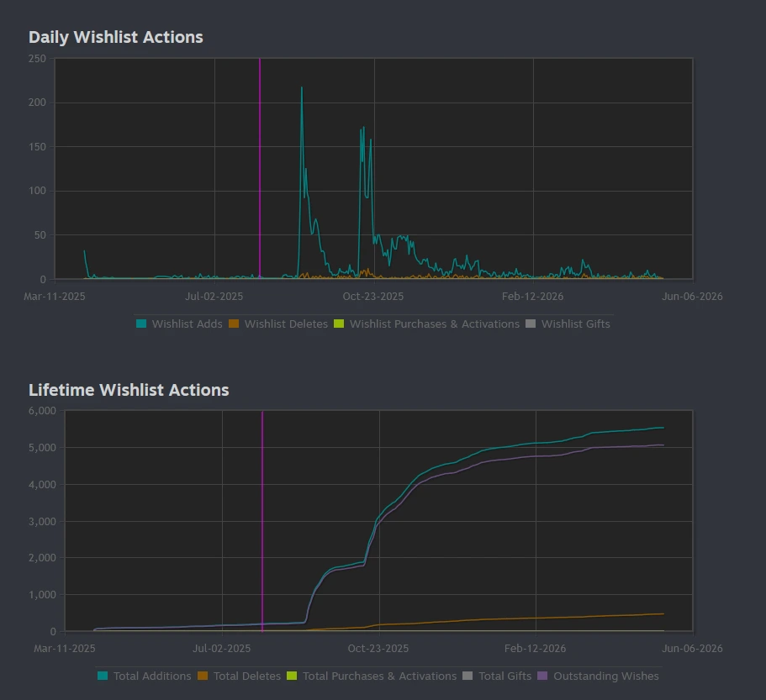This screenshot has width=766, height=700.
Task: Click the Lifetime Wishlist Actions heading
Action: [x=129, y=390]
